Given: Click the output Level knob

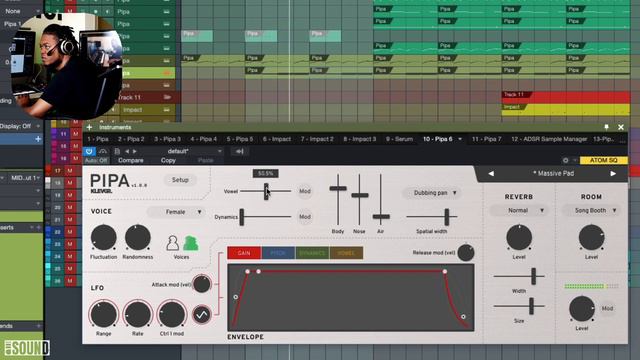Looking at the screenshot, I should click(582, 309).
